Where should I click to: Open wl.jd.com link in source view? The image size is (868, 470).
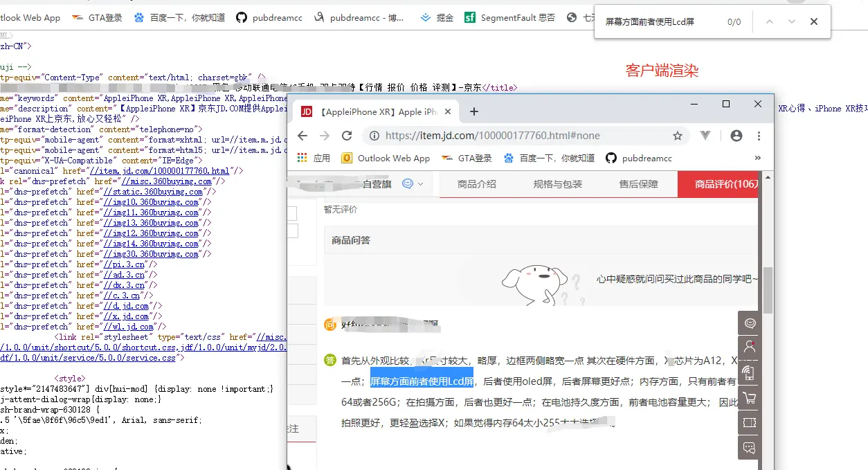point(129,327)
